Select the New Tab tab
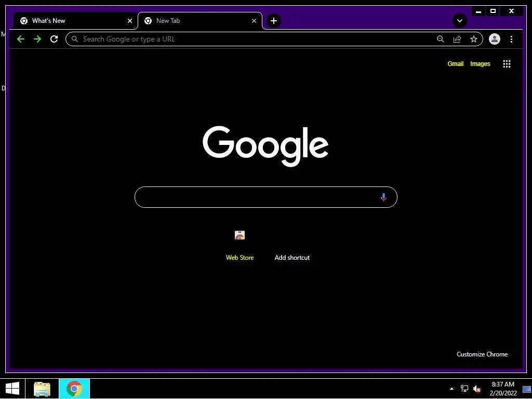 click(200, 21)
